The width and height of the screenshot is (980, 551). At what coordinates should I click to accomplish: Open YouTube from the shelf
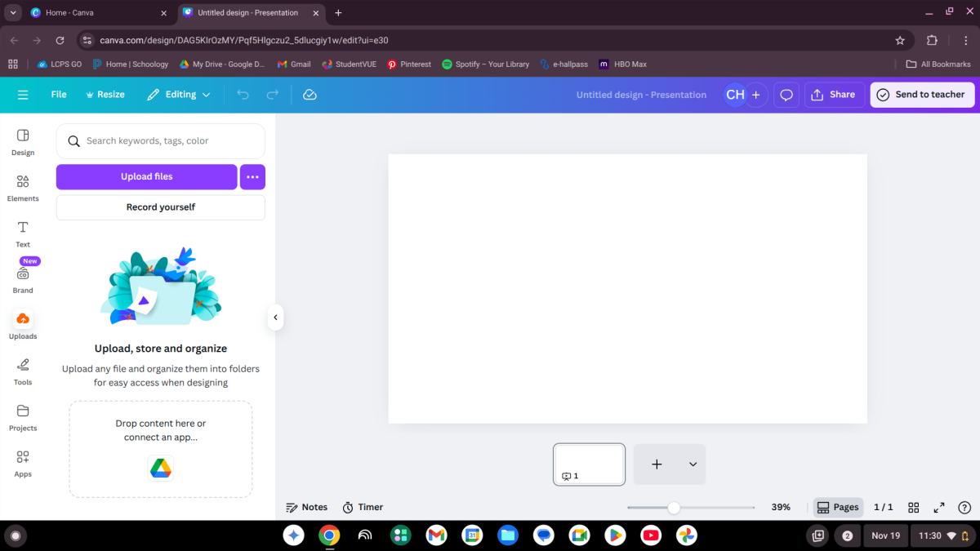click(x=651, y=535)
